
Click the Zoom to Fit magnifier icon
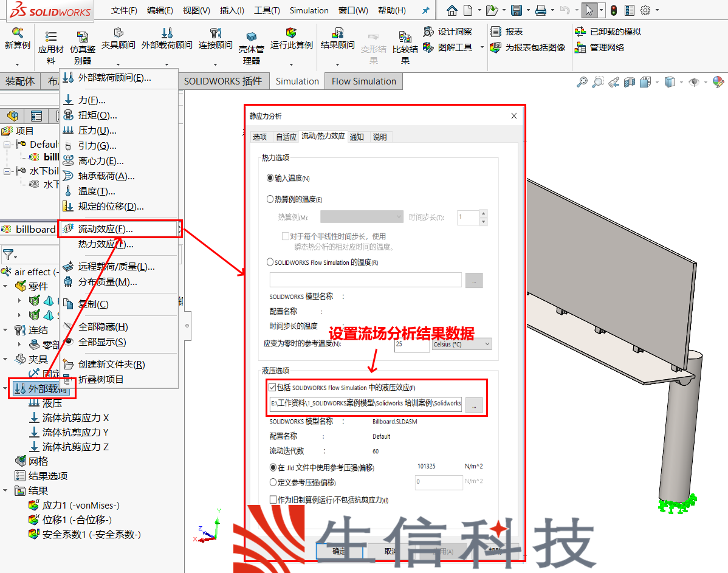click(x=582, y=82)
